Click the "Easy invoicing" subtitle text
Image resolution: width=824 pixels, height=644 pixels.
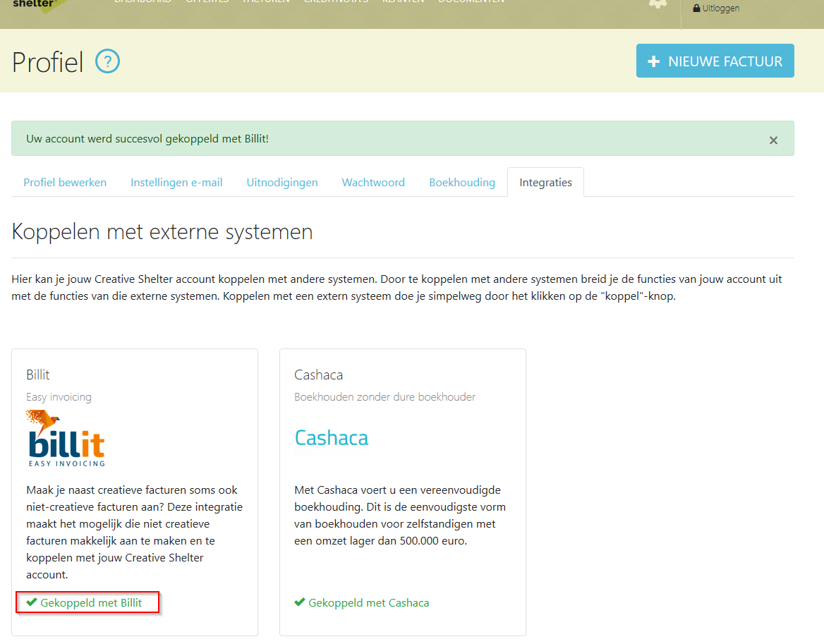[x=59, y=396]
